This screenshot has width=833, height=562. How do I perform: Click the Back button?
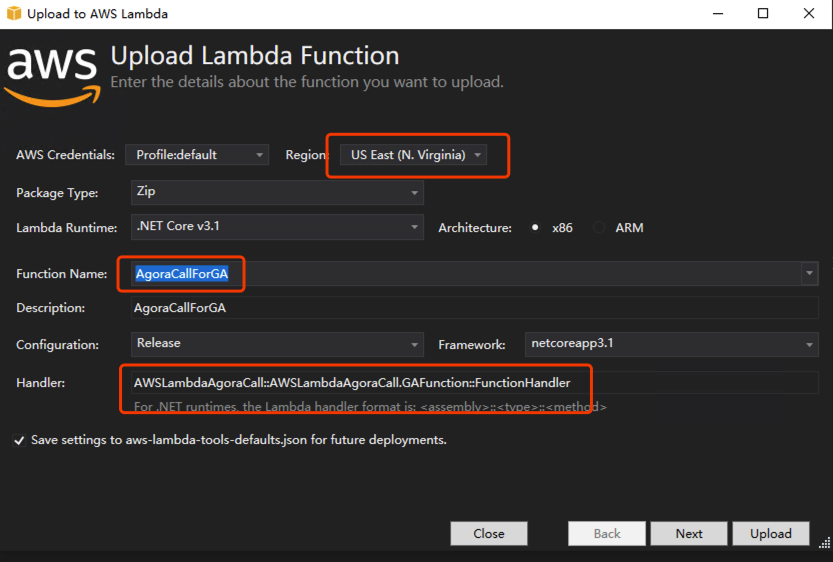tap(607, 533)
